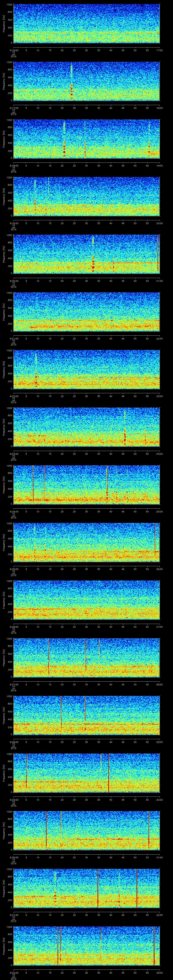Click the 6:16:00 start time label
This screenshot has height=980, width=173.
tap(14, 50)
